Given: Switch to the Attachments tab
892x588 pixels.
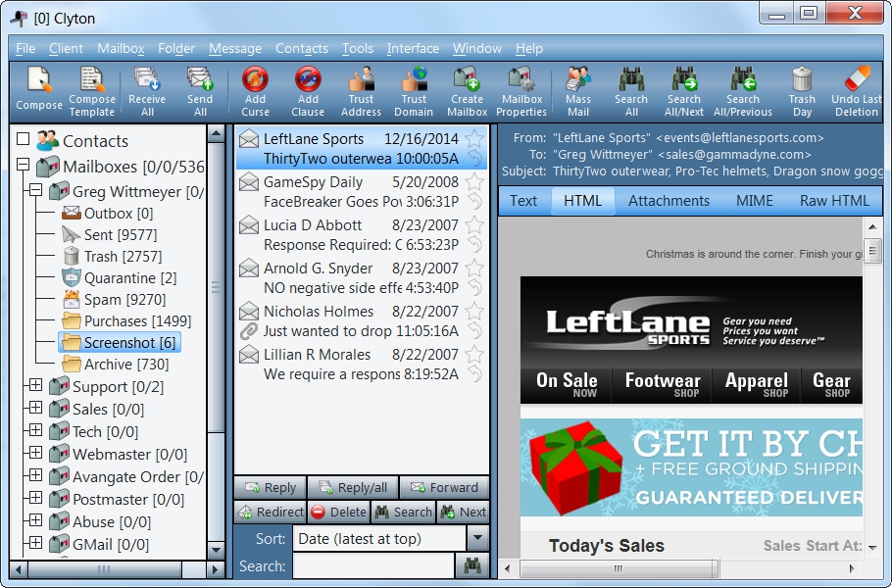Looking at the screenshot, I should 669,201.
